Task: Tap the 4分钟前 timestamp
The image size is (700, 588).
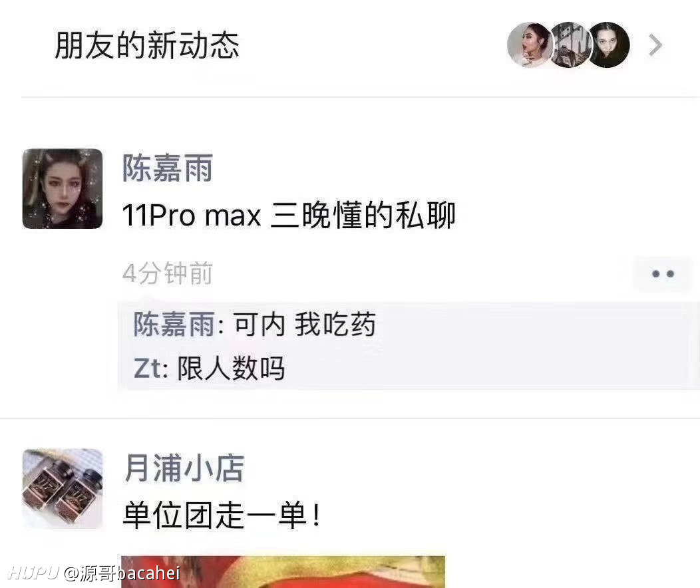Action: tap(168, 273)
